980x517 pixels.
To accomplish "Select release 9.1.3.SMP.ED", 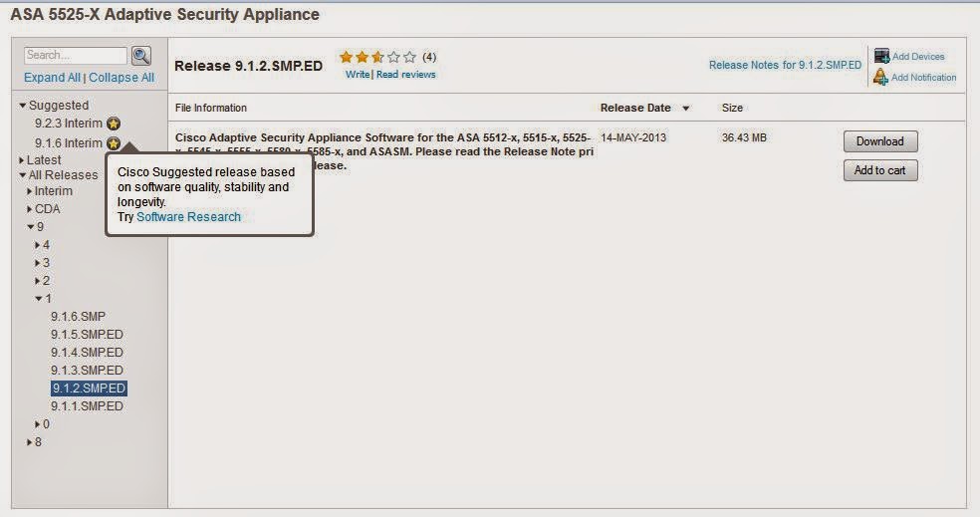I will tap(87, 371).
